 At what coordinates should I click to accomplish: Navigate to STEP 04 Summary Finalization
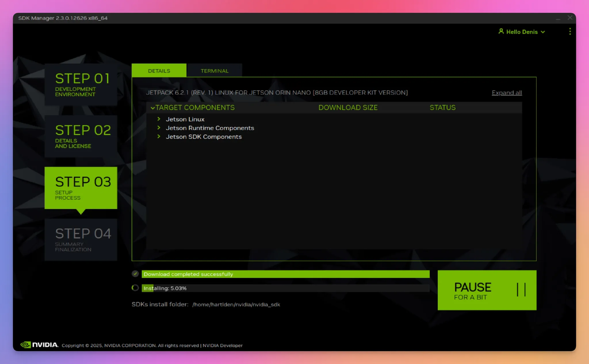pyautogui.click(x=81, y=240)
